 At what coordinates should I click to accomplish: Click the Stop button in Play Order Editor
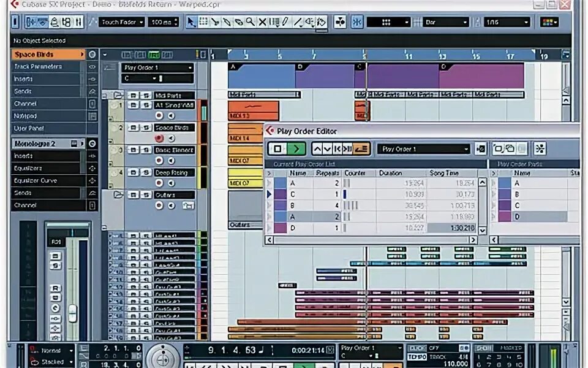tap(277, 148)
